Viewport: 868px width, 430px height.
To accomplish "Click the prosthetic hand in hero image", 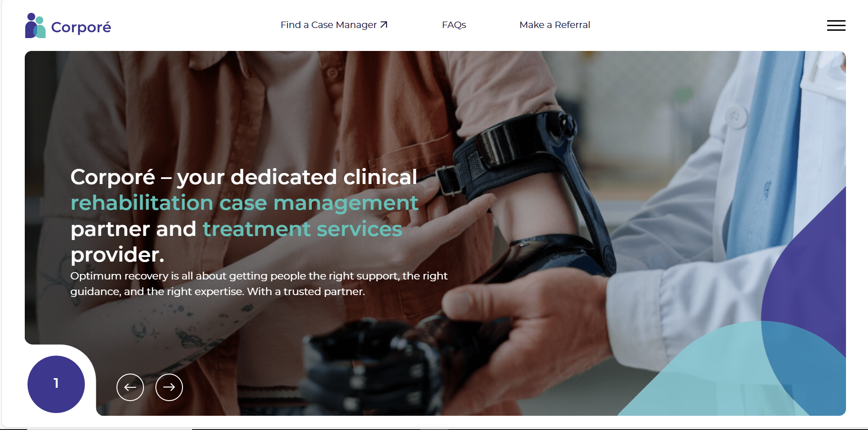I will [381, 363].
